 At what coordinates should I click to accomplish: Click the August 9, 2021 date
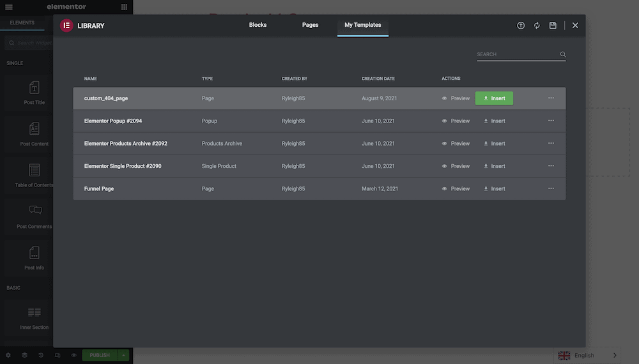tap(379, 98)
